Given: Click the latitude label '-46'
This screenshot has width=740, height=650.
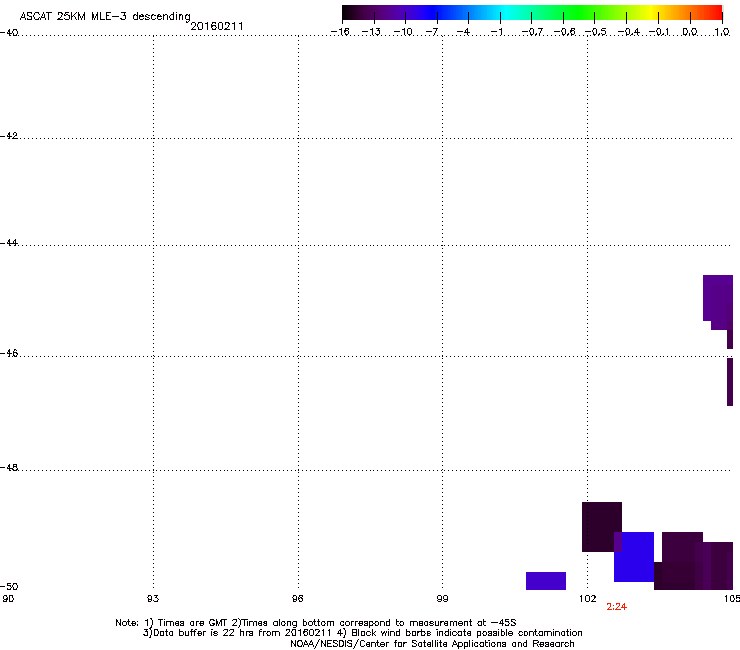Looking at the screenshot, I should [9, 354].
